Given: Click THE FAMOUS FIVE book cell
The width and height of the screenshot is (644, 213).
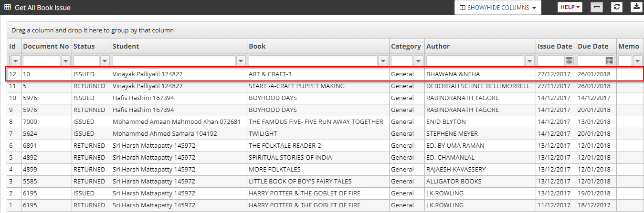Looking at the screenshot, I should 318,122.
